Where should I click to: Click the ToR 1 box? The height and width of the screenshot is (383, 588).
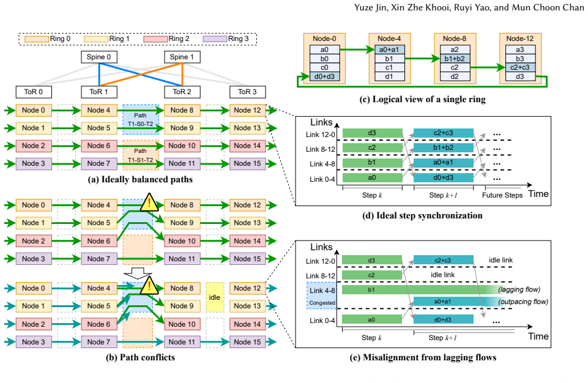(99, 92)
